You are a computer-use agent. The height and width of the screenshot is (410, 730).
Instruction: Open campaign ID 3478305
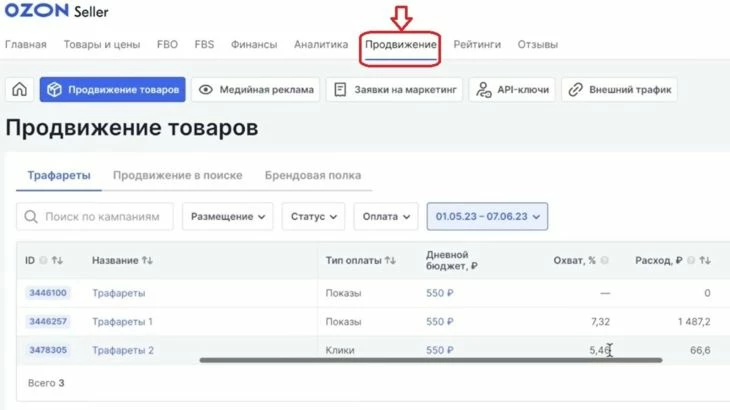click(x=48, y=350)
